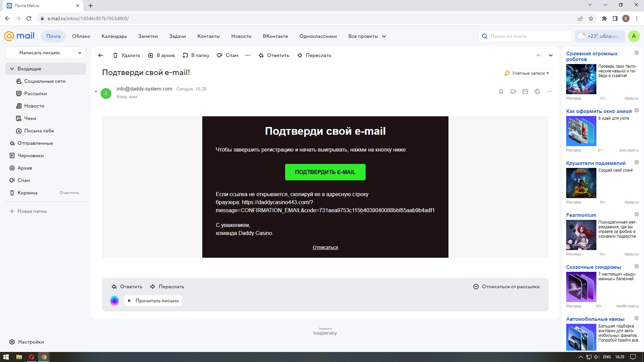Image resolution: width=644 pixels, height=362 pixels.
Task: Create a calendar event from this email
Action: (525, 92)
